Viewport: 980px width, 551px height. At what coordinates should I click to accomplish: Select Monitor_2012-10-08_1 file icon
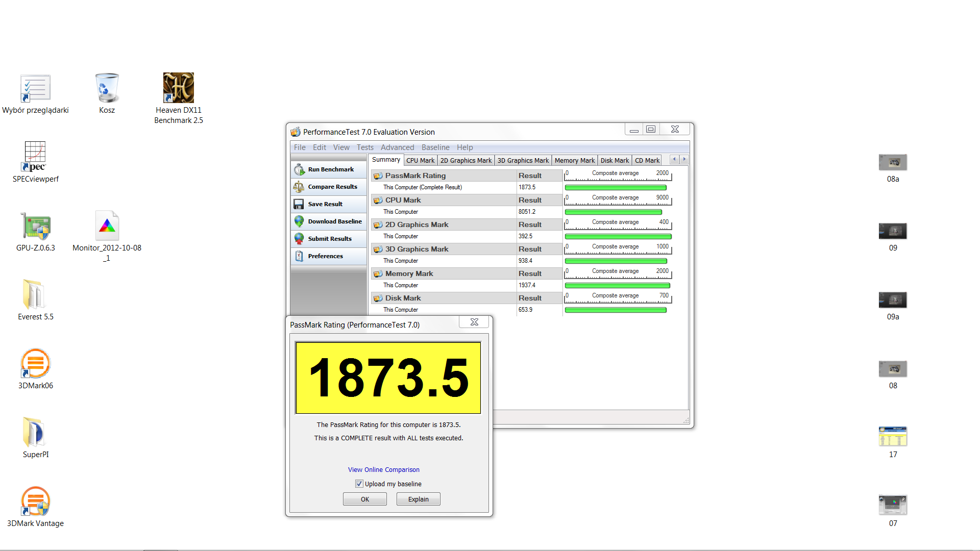[107, 226]
